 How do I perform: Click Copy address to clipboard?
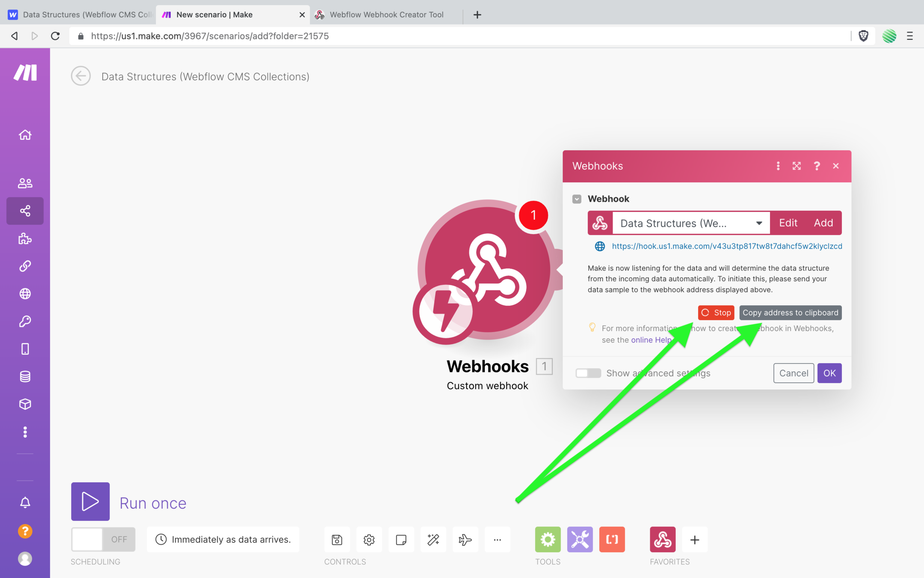pos(791,313)
